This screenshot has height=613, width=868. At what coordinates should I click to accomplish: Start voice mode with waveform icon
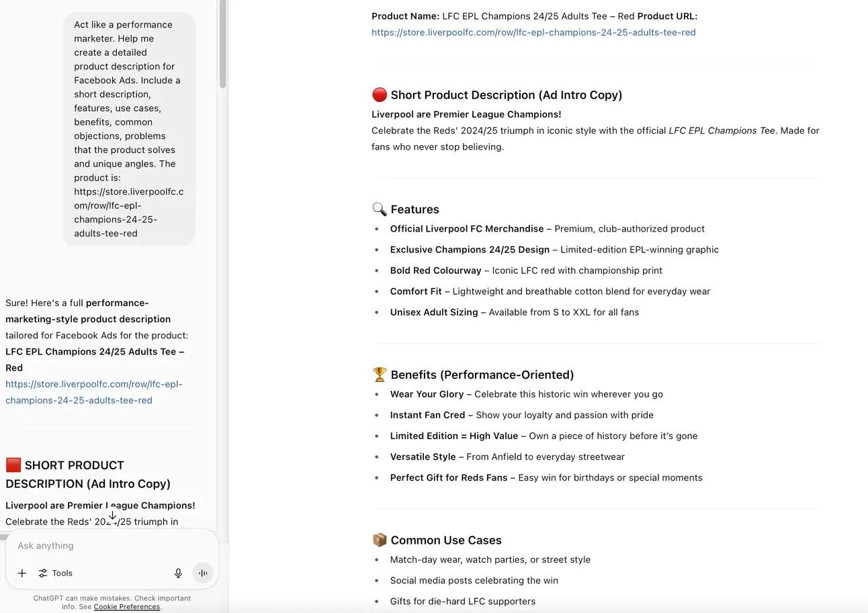tap(203, 573)
